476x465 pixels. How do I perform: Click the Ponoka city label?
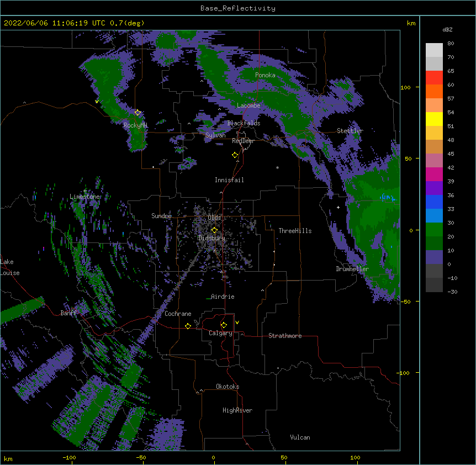click(265, 75)
